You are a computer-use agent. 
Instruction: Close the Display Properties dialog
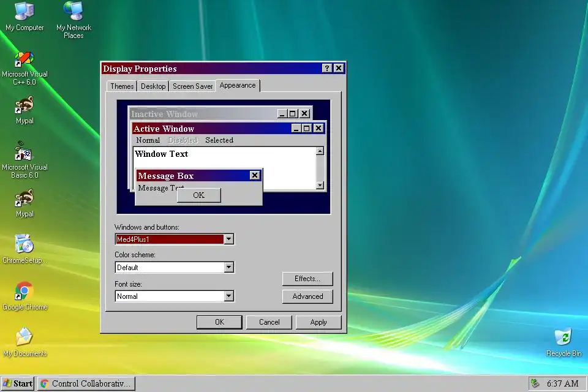339,68
